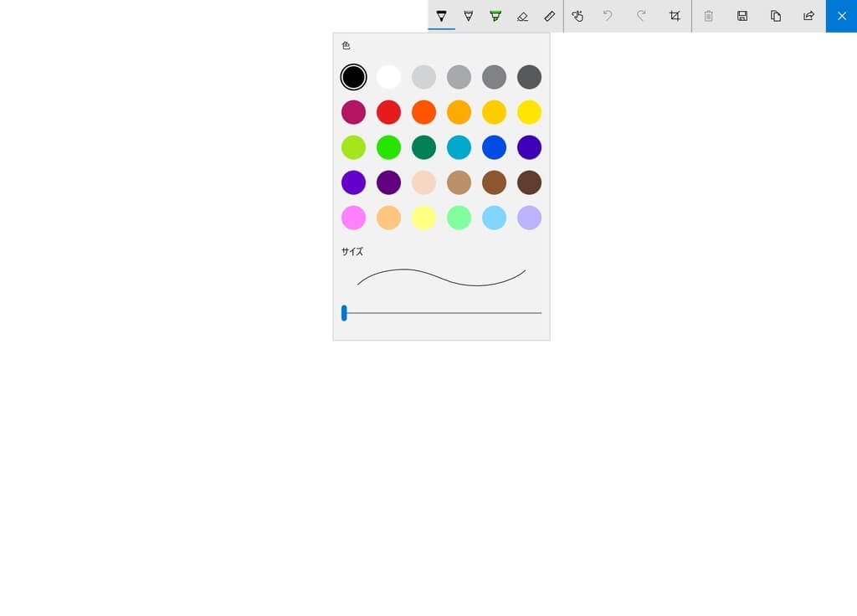Copy the sketch to clipboard
This screenshot has height=616, width=857.
pyautogui.click(x=776, y=16)
